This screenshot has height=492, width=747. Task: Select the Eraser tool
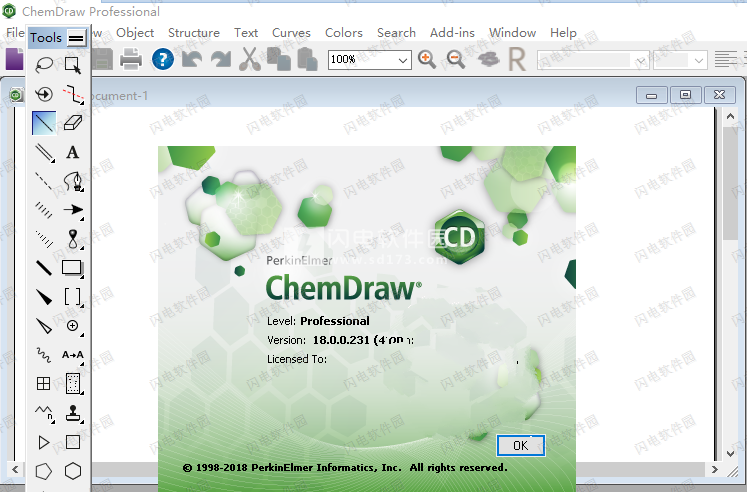coord(72,123)
